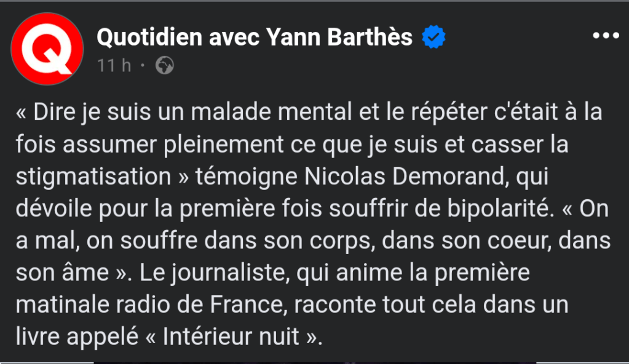Click the word "dévoile" in the post
The height and width of the screenshot is (364, 629).
(x=50, y=209)
